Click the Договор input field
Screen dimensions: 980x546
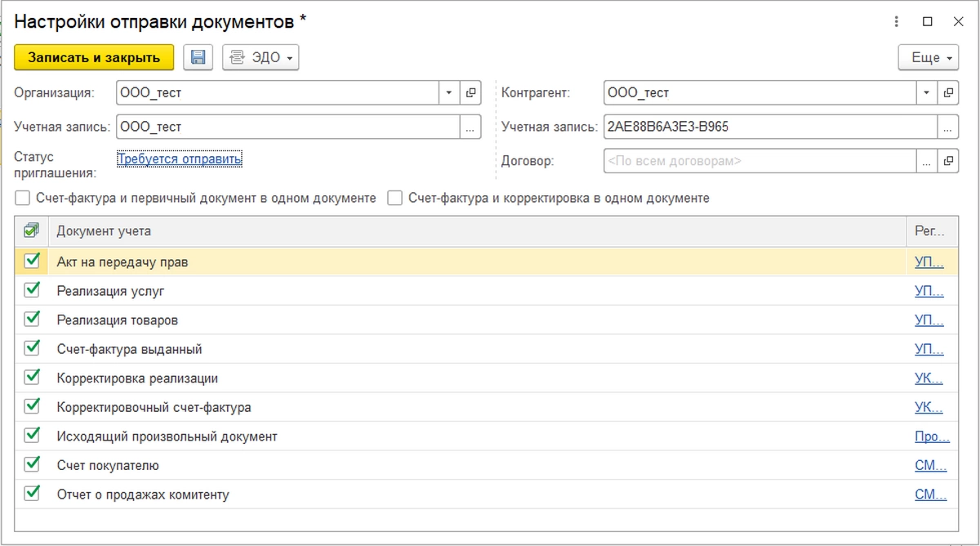click(x=759, y=161)
